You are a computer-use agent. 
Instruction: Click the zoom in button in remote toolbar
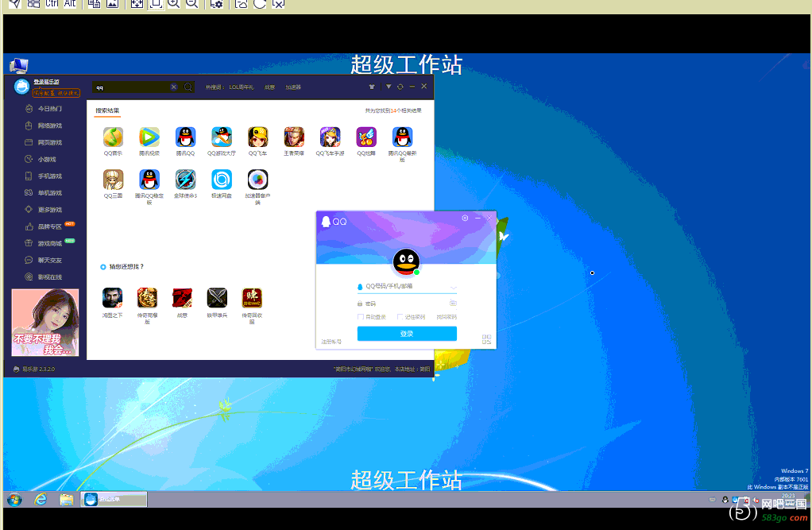173,4
